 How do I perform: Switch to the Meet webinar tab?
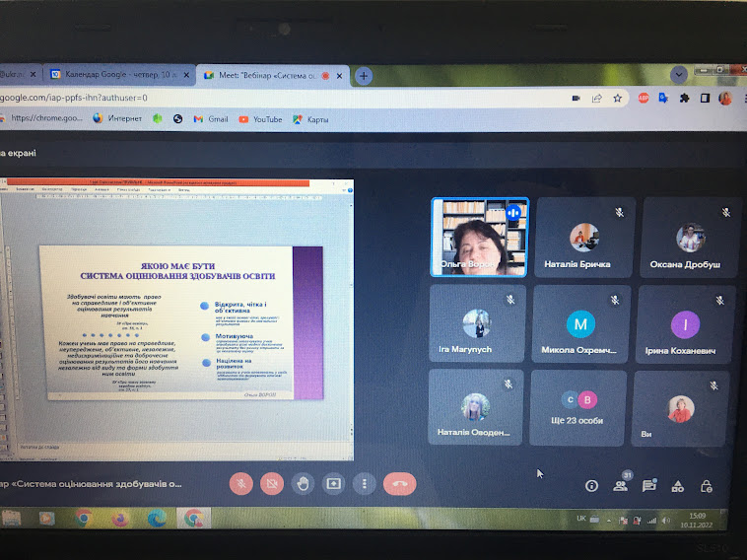coord(271,75)
